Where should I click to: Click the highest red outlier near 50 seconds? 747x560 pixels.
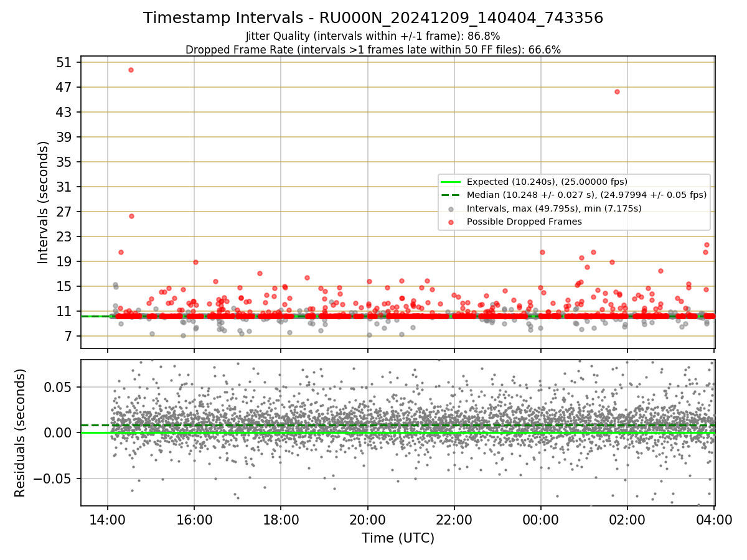coord(131,70)
